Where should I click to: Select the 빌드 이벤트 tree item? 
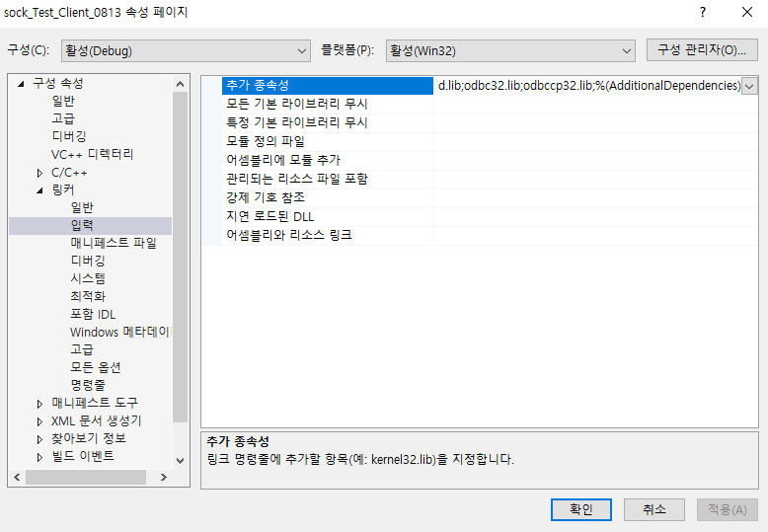click(83, 456)
